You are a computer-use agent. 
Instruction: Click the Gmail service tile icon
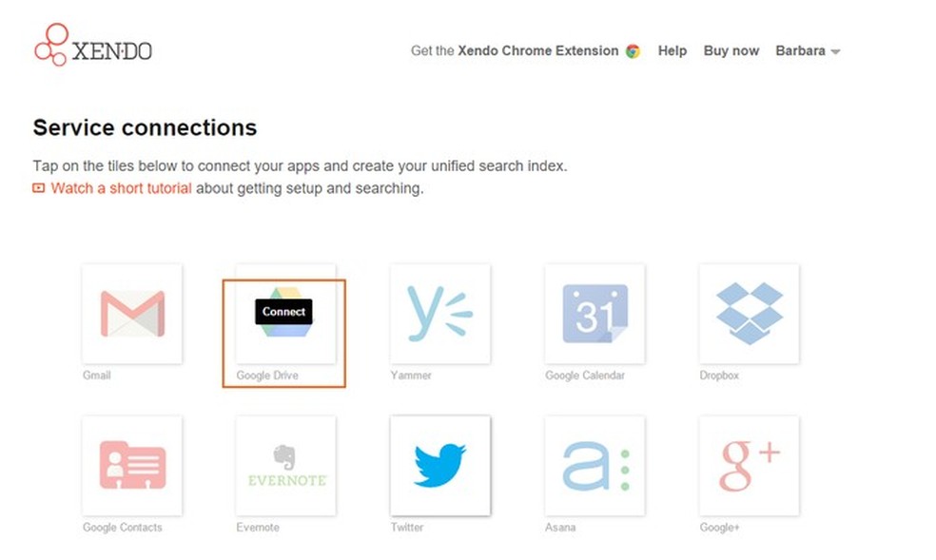tap(132, 314)
